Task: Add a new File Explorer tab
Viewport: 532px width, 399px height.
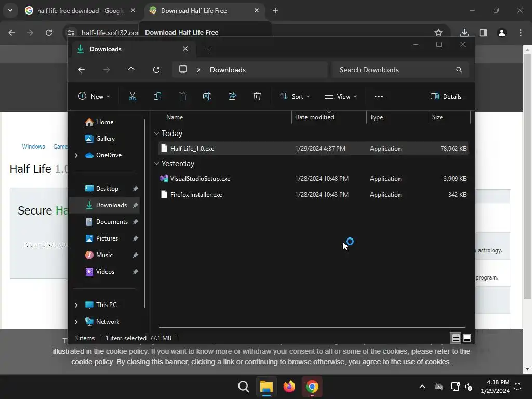Action: click(208, 49)
